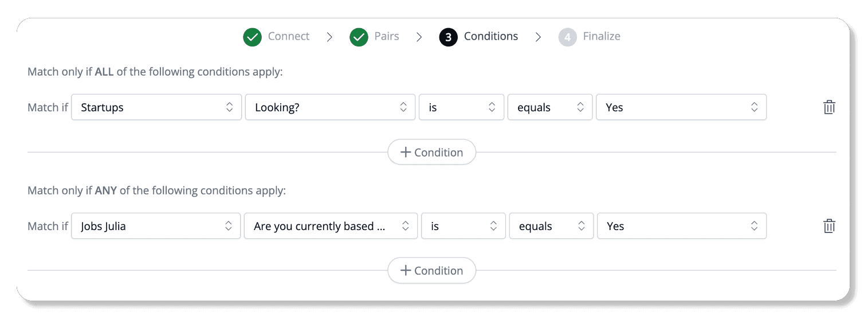Click the chevron arrow after Conditions step

(538, 37)
